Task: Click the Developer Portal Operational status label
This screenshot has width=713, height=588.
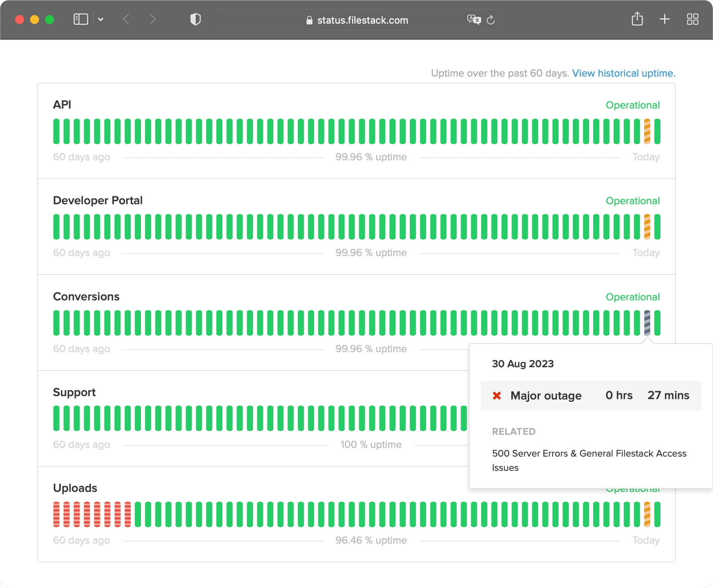Action: (633, 201)
